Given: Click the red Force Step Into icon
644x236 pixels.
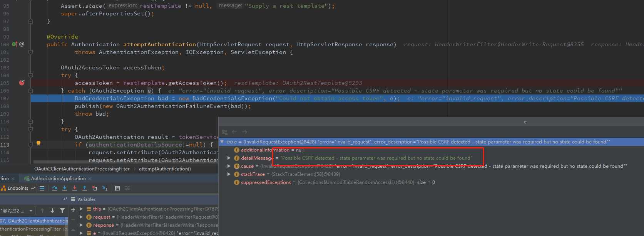Looking at the screenshot, I should [75, 188].
